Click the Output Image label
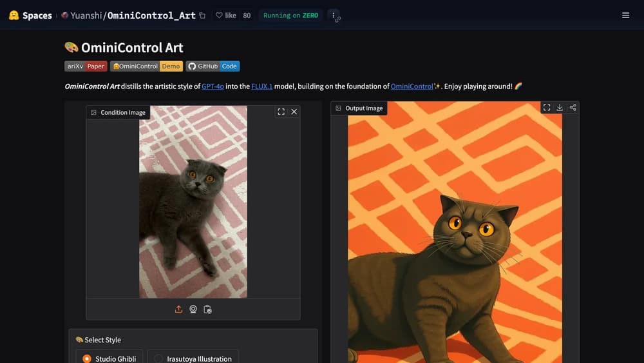Image resolution: width=644 pixels, height=363 pixels. (x=359, y=108)
